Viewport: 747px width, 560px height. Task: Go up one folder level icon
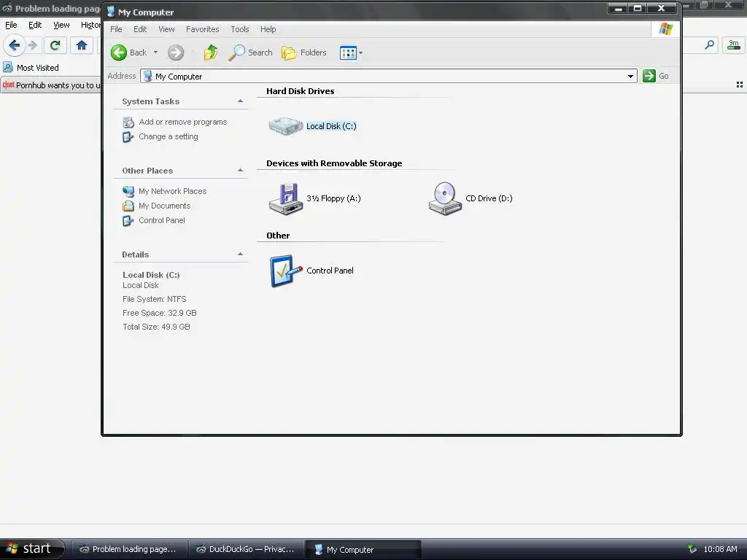click(211, 52)
